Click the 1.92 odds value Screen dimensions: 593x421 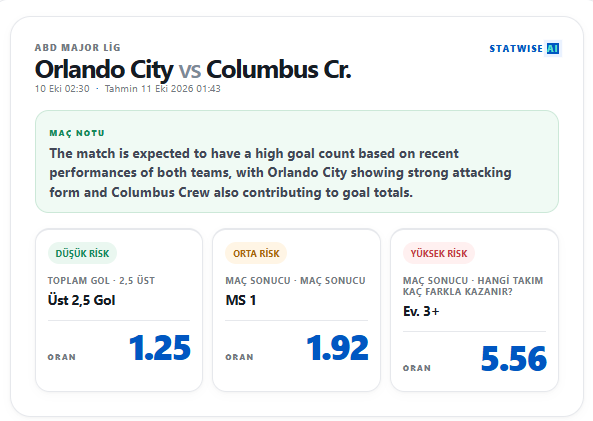click(337, 348)
